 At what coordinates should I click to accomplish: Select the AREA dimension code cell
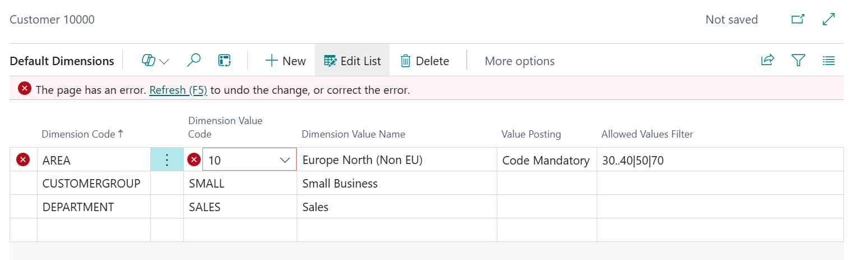point(94,160)
